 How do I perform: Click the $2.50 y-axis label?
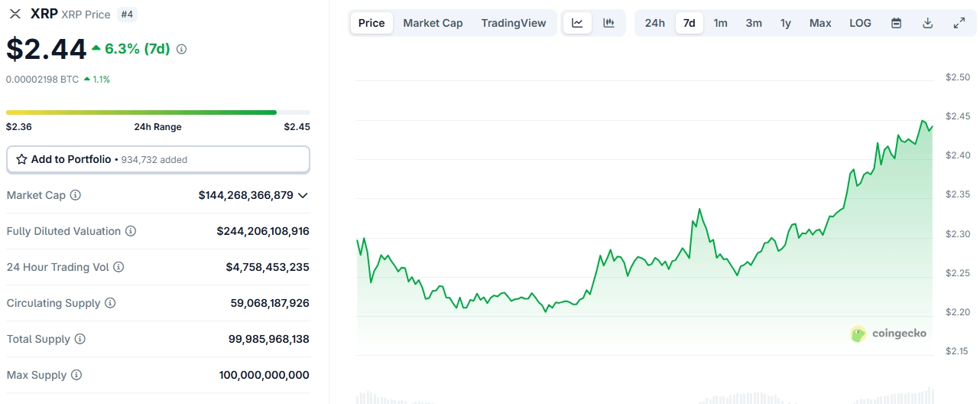[957, 77]
